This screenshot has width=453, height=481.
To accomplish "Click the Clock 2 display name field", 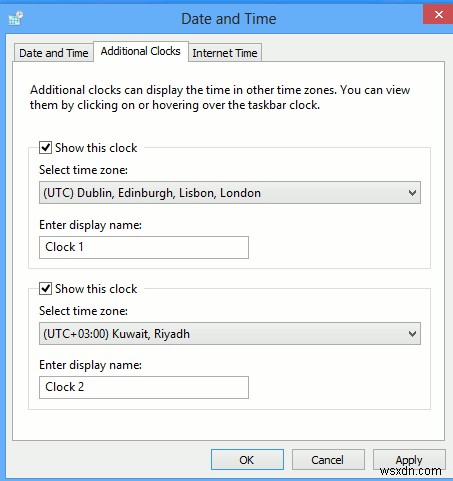I will [144, 387].
